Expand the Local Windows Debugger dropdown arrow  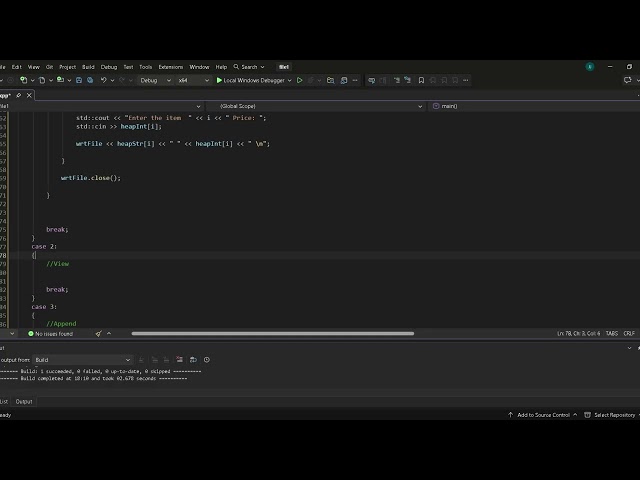click(x=289, y=80)
